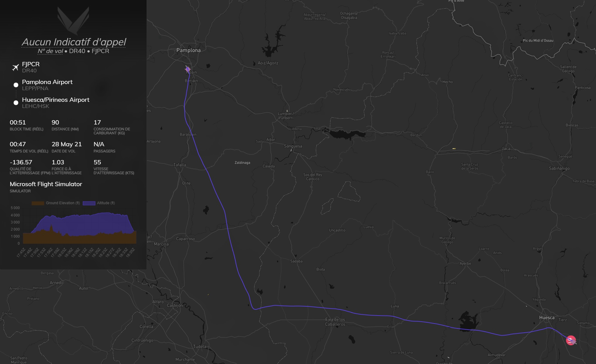Toggle the Altitude (ft) legend label
This screenshot has width=596, height=364.
tap(106, 203)
